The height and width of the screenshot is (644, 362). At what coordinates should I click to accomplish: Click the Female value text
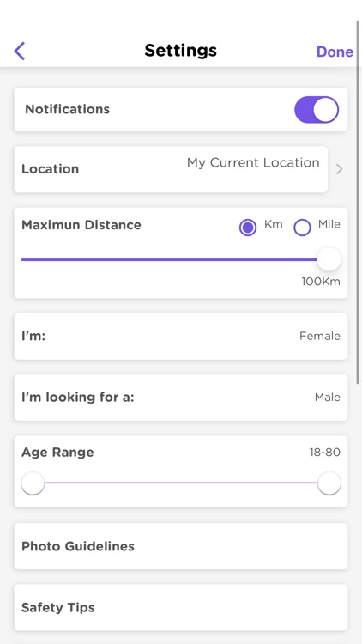(320, 336)
